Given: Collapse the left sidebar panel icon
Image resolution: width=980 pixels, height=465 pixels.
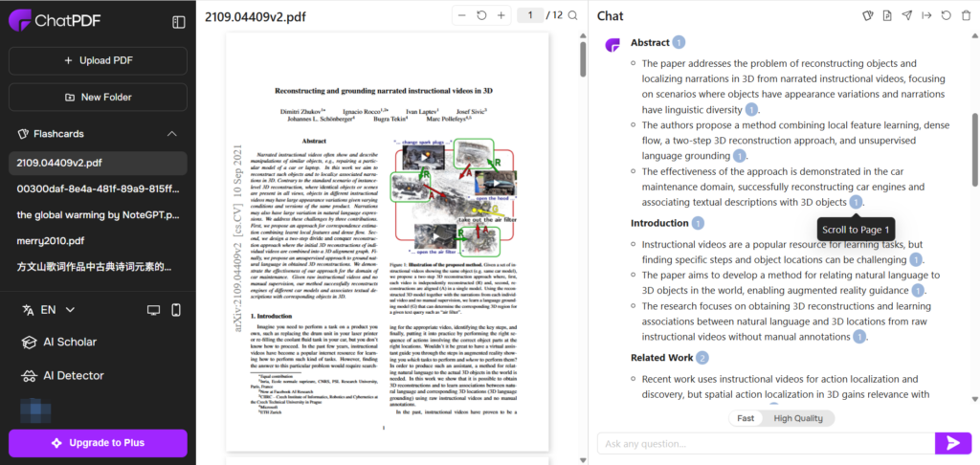Looking at the screenshot, I should coord(178,22).
